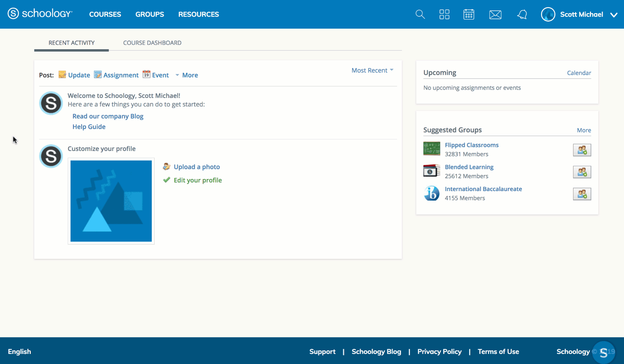This screenshot has width=624, height=364.
Task: Open the Terms of Use footer link
Action: click(498, 352)
